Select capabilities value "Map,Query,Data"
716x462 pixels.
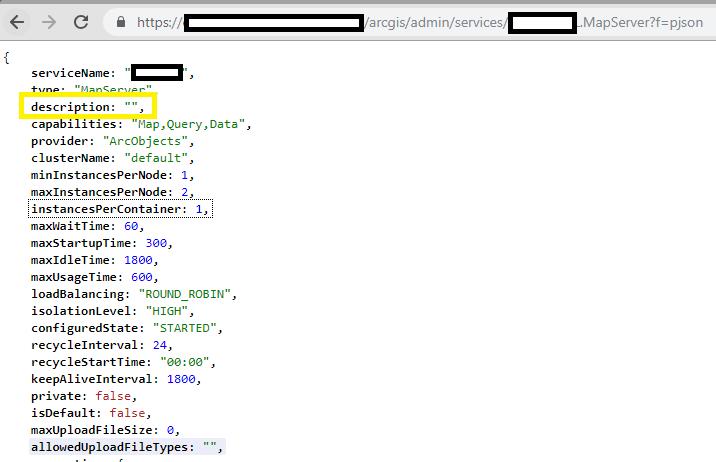tap(188, 124)
